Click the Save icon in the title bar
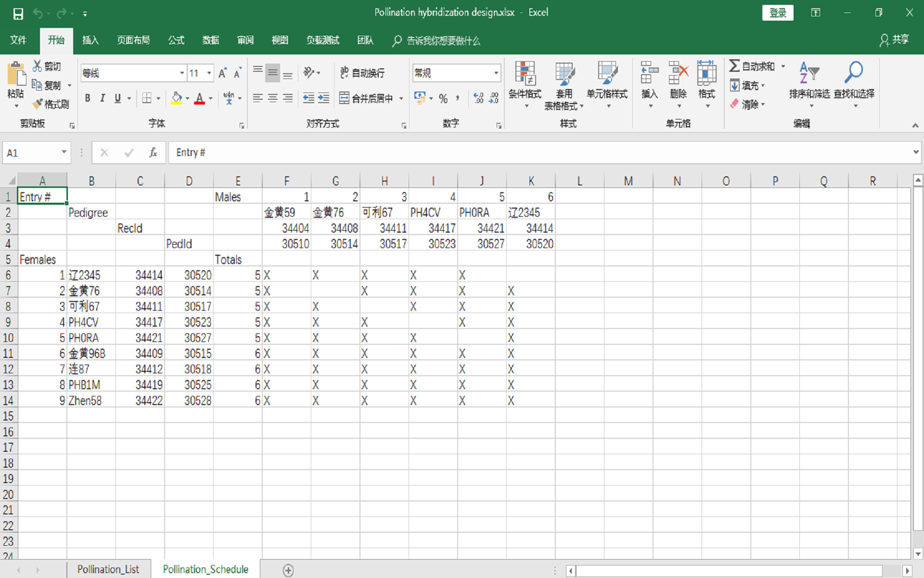 click(x=18, y=13)
